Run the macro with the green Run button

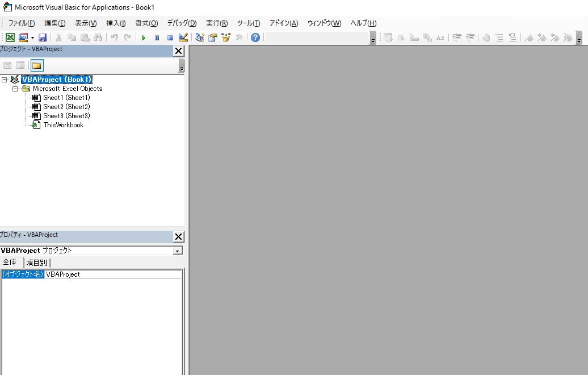click(x=144, y=37)
